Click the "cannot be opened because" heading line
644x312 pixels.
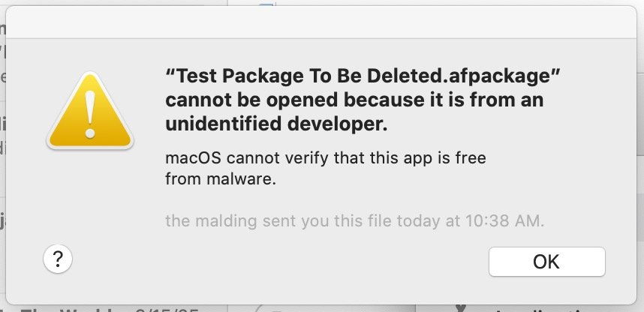coord(354,100)
